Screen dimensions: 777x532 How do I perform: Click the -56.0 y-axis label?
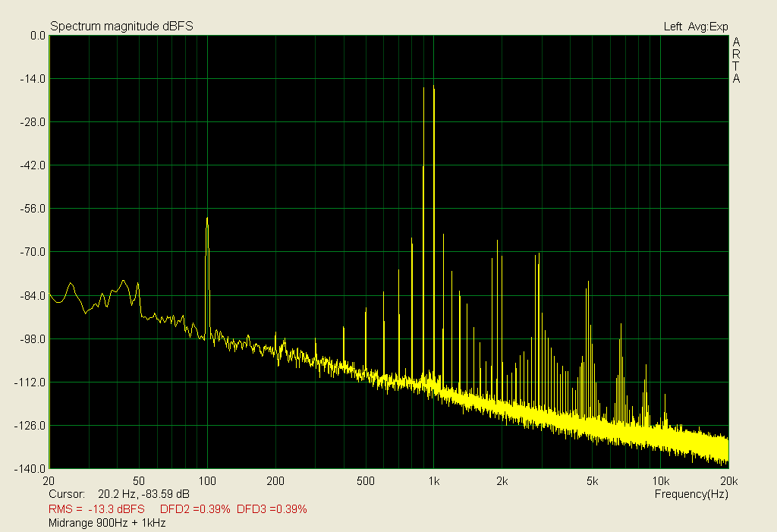pyautogui.click(x=33, y=209)
